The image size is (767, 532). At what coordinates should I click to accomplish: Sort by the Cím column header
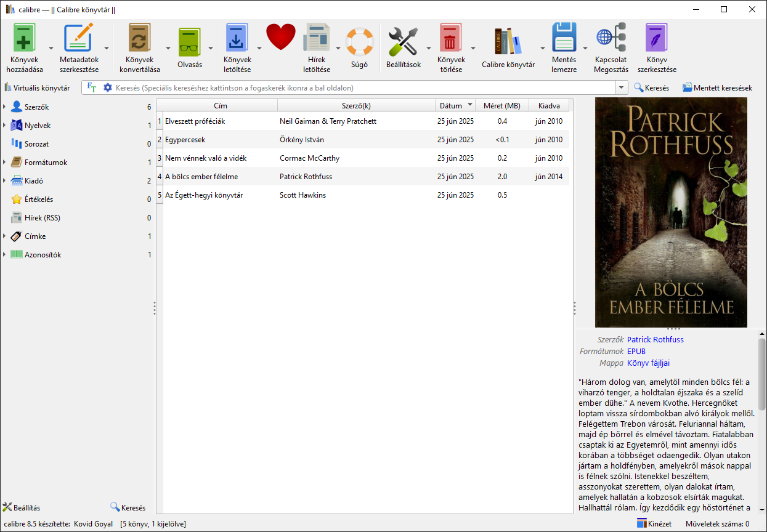pyautogui.click(x=220, y=105)
